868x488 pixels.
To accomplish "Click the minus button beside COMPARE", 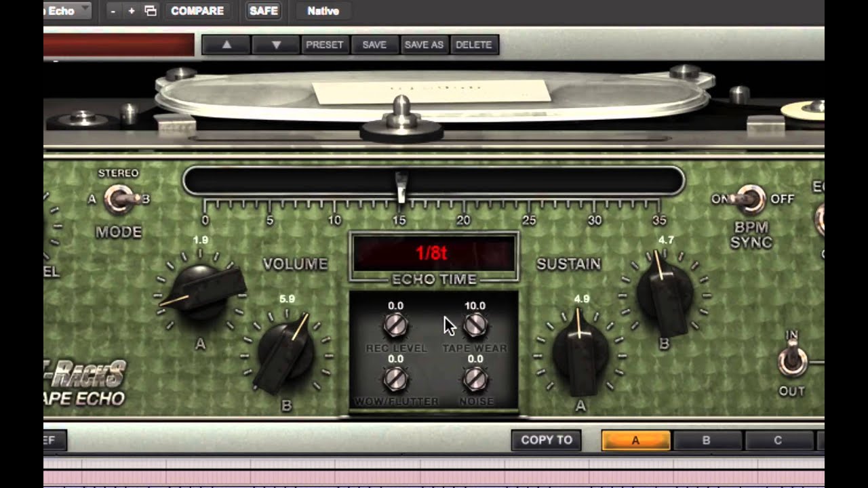I will point(113,11).
